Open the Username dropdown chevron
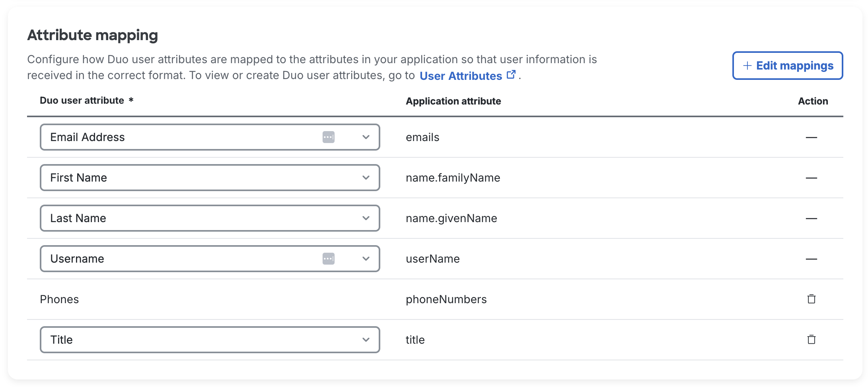Image resolution: width=868 pixels, height=387 pixels. (x=366, y=259)
